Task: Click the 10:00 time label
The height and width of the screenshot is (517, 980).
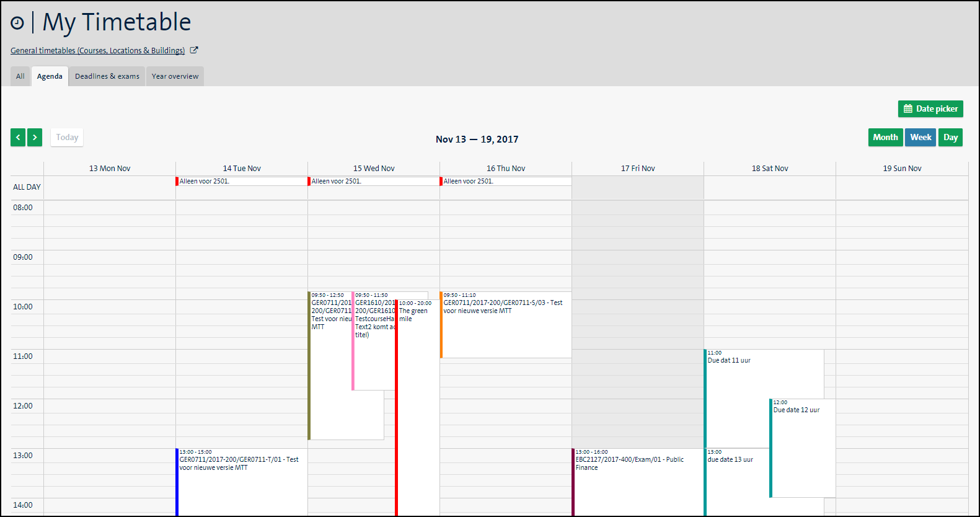Action: tap(23, 307)
